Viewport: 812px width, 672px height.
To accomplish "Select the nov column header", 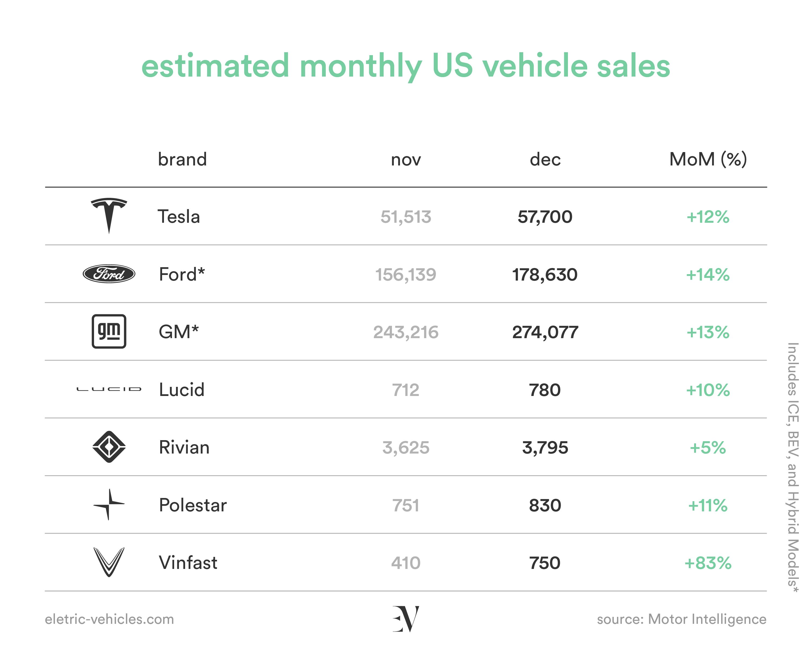I will click(406, 160).
